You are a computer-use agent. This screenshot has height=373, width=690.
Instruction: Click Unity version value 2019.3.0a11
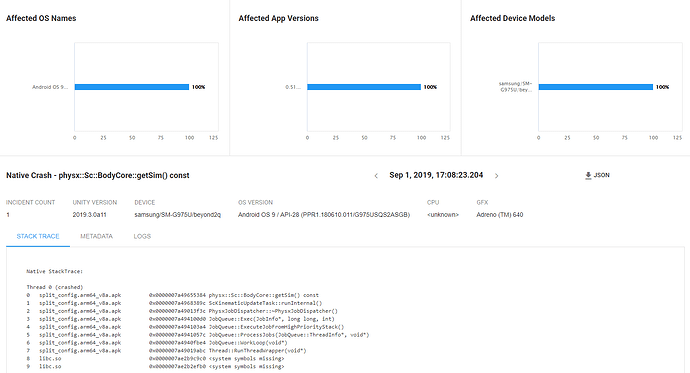coord(89,215)
